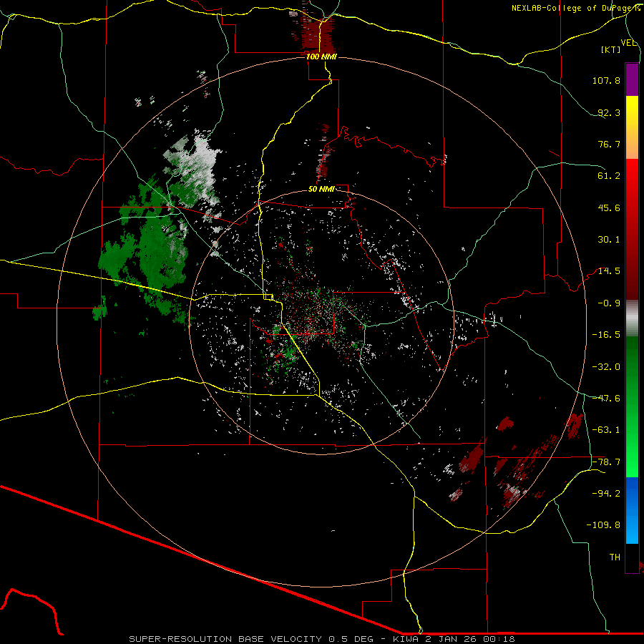Viewport: 644px width, 644px height.
Task: Select the 45.6 legend value
Action: click(609, 208)
